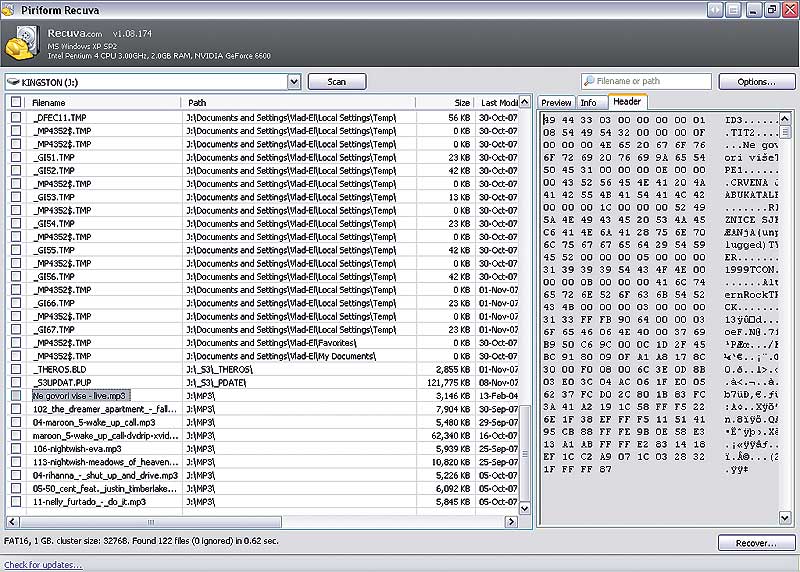Screen dimensions: 800x572
Task: Click the 121,775 KB size cell
Action: coord(448,383)
